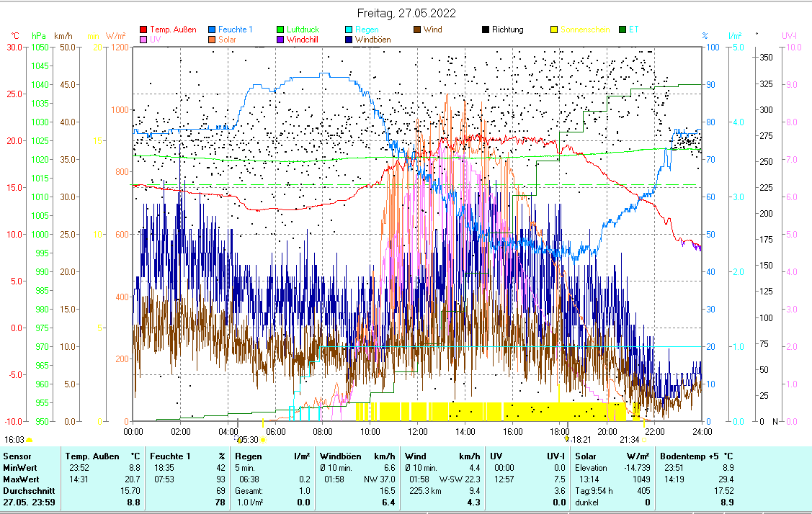
Task: Click the Sensor header in the data table
Action: point(17,456)
